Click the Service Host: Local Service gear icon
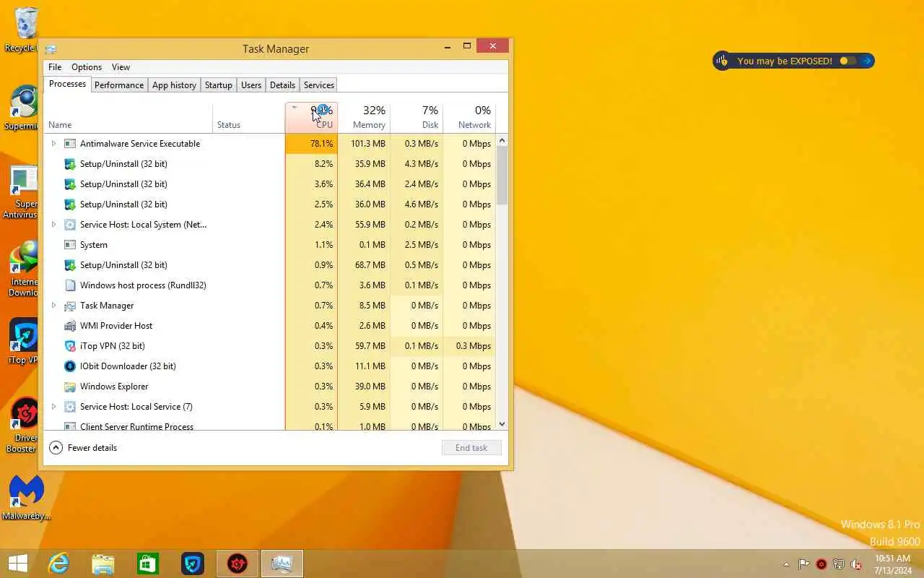Image resolution: width=924 pixels, height=578 pixels. [x=70, y=407]
